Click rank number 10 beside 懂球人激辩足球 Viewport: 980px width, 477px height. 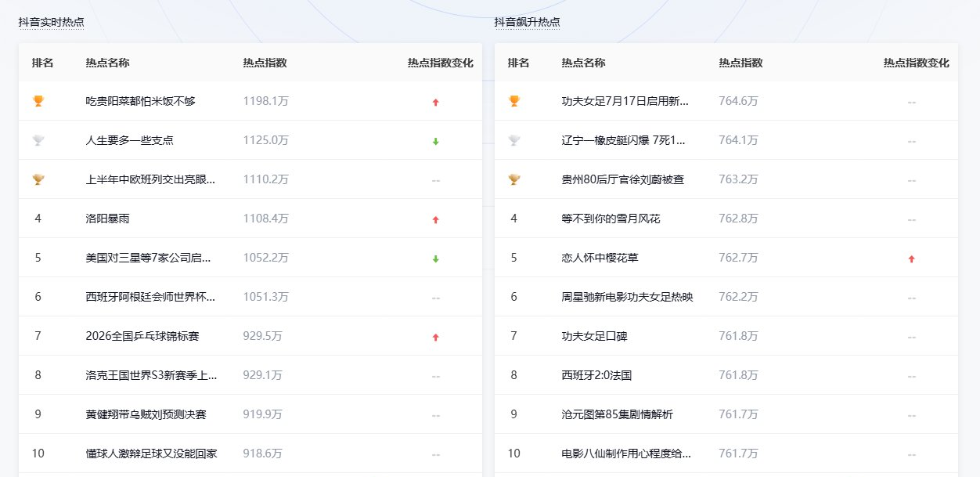point(38,454)
